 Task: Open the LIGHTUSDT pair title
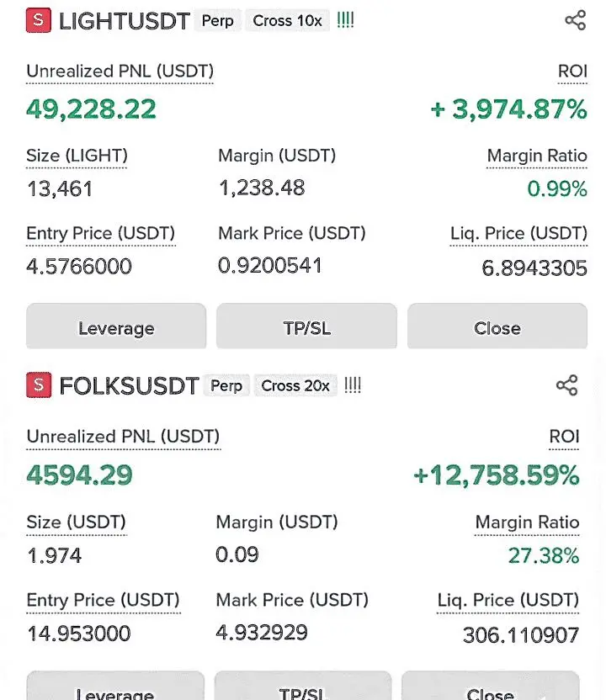coord(125,21)
